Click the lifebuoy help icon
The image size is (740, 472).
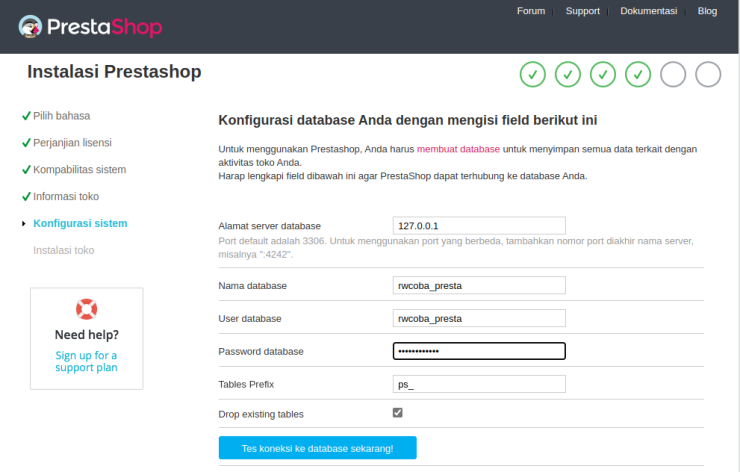coord(86,309)
